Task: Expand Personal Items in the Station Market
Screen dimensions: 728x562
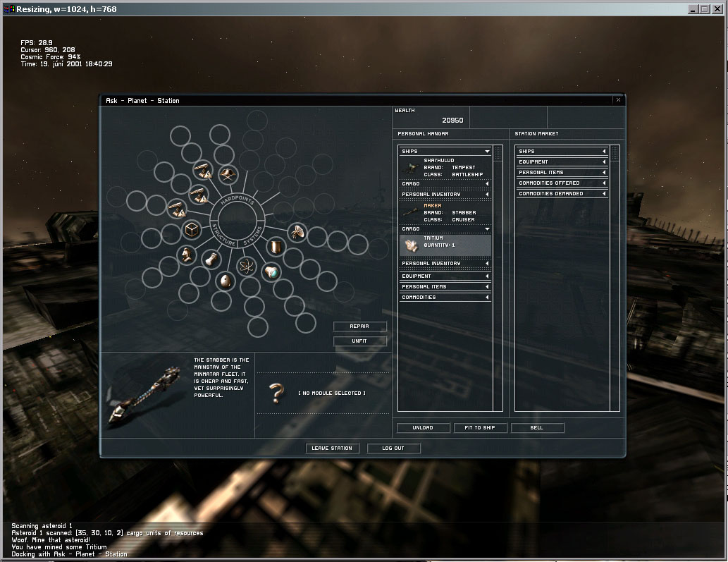Action: click(562, 172)
